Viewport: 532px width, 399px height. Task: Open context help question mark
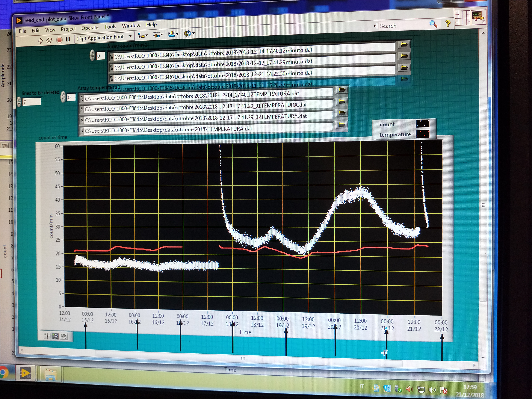448,24
